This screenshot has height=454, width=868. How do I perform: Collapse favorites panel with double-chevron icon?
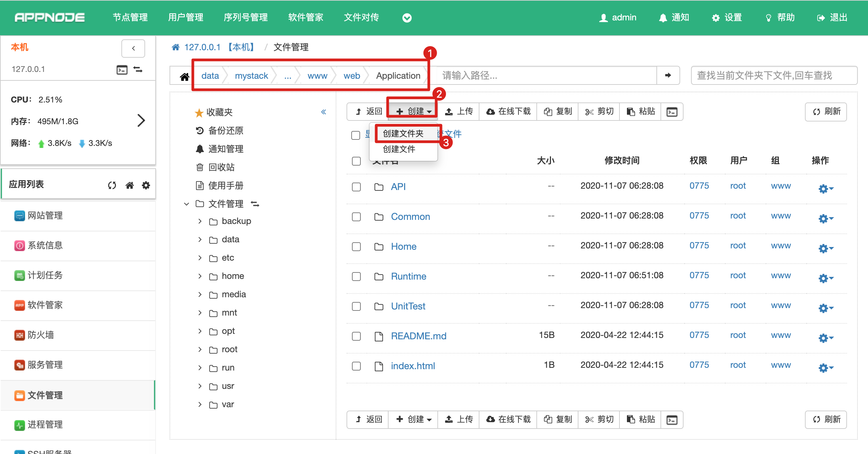click(323, 112)
